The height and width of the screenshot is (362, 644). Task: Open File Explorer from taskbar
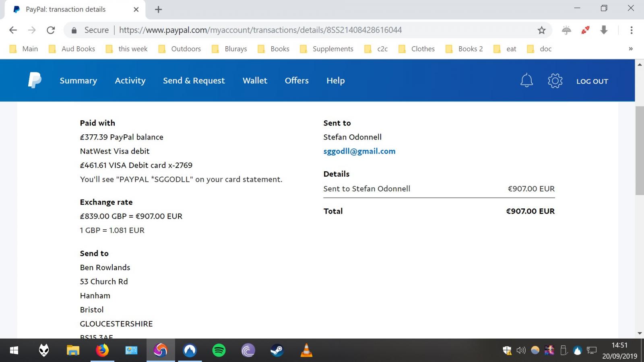coord(73,350)
